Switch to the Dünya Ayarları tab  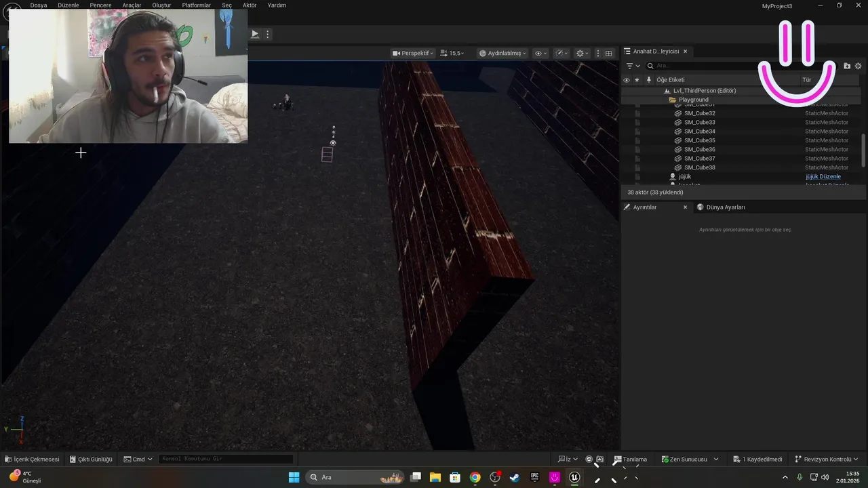tap(721, 207)
